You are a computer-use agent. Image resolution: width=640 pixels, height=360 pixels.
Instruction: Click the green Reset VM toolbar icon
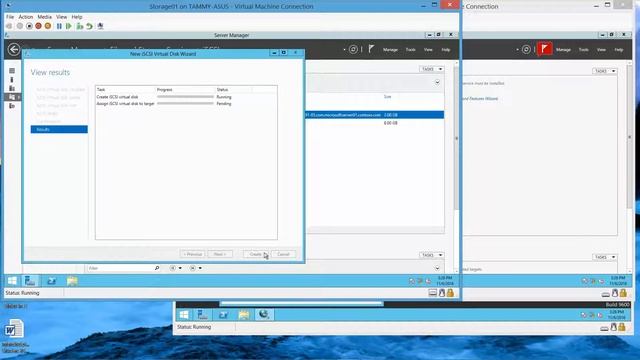tap(69, 26)
